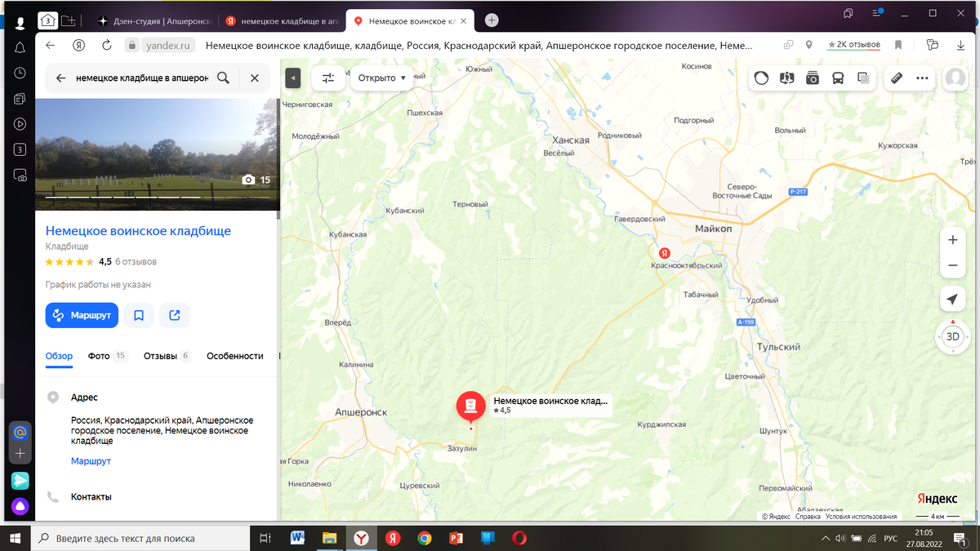This screenshot has width=980, height=551.
Task: Open PowerPoint from the taskbar
Action: coord(456,538)
